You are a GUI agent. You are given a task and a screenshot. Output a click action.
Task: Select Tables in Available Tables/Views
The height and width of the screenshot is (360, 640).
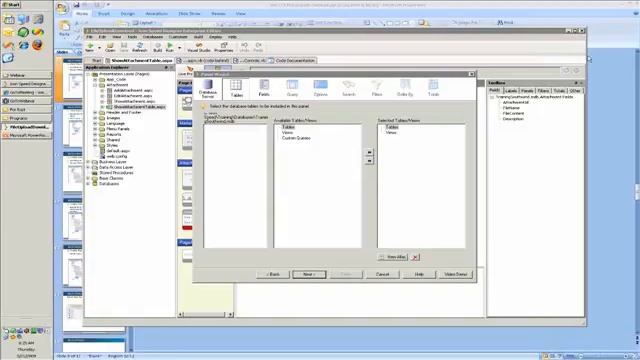[x=288, y=127]
